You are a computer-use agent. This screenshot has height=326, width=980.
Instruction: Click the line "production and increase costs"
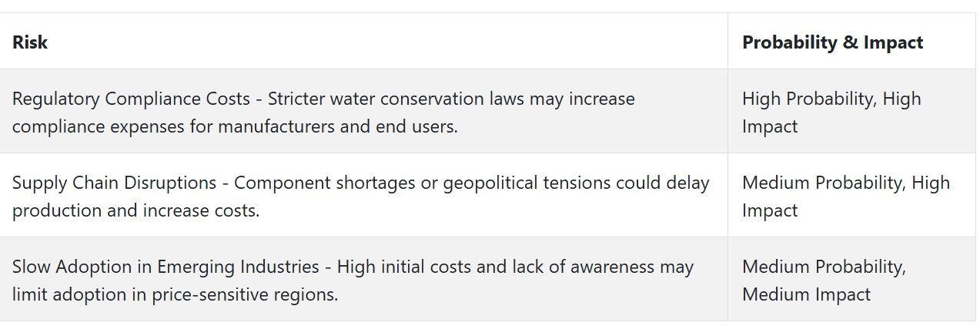[x=135, y=210]
